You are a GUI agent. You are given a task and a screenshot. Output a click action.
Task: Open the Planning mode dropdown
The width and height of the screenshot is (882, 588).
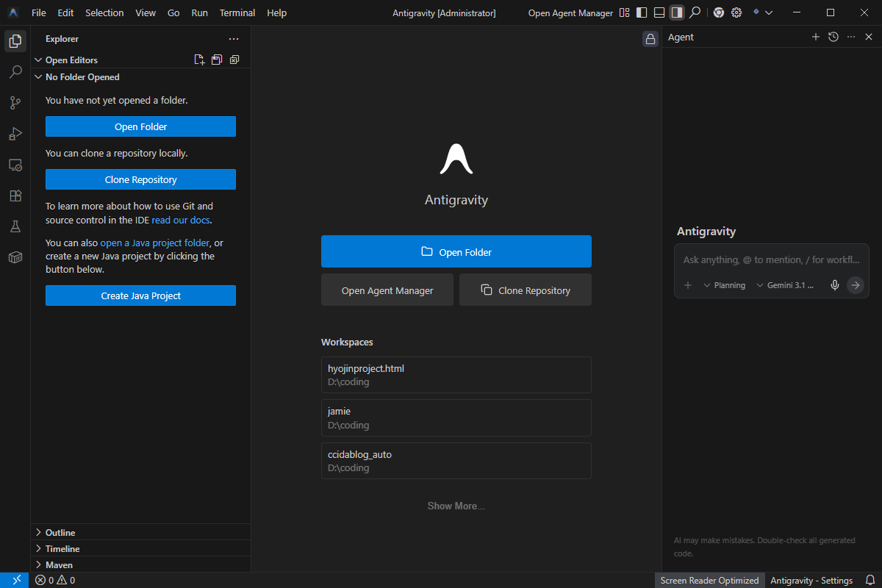click(724, 285)
